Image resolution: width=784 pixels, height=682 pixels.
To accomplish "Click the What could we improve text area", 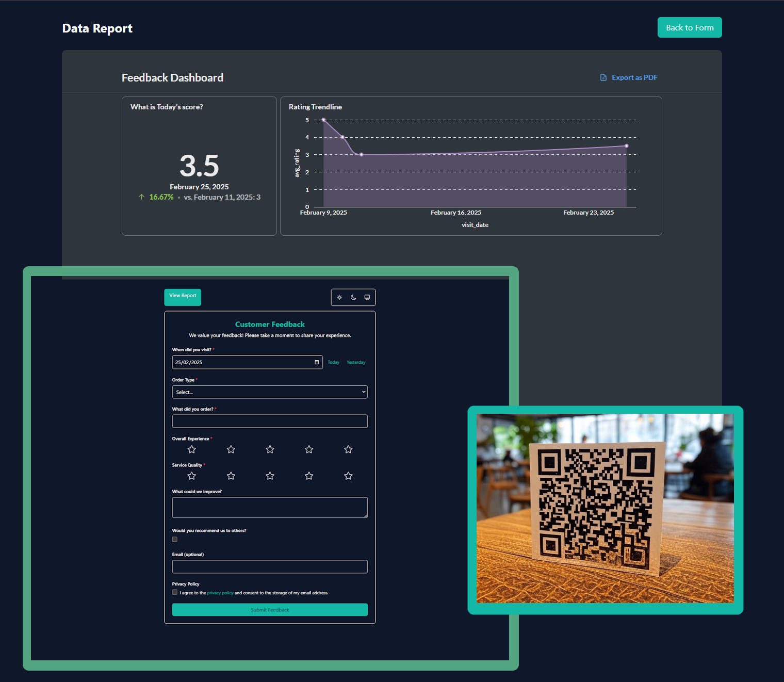I will coord(270,508).
